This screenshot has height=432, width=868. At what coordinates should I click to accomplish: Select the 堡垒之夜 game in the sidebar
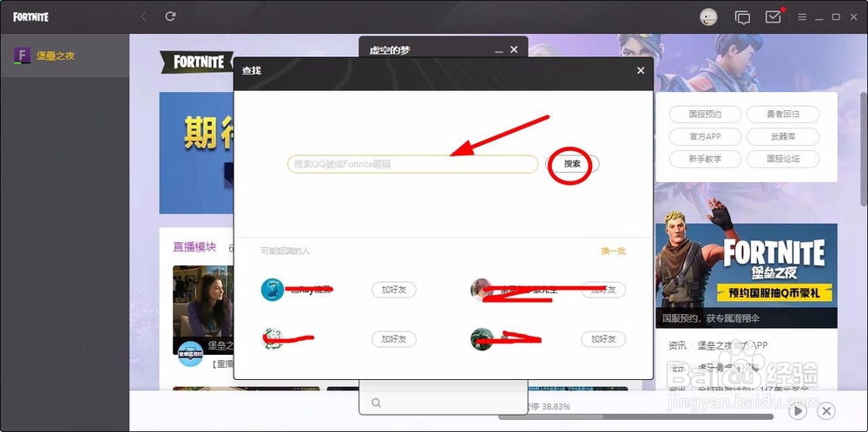coord(65,56)
